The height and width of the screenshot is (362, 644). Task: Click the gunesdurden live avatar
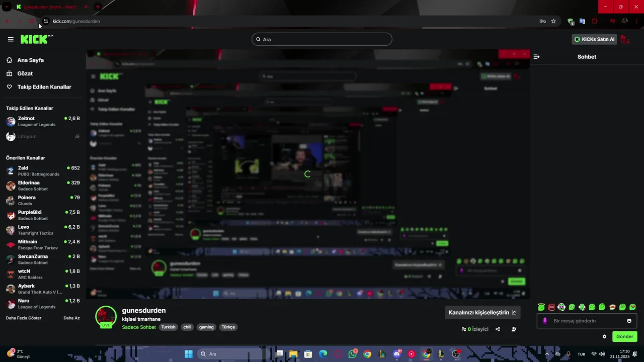coord(106,317)
